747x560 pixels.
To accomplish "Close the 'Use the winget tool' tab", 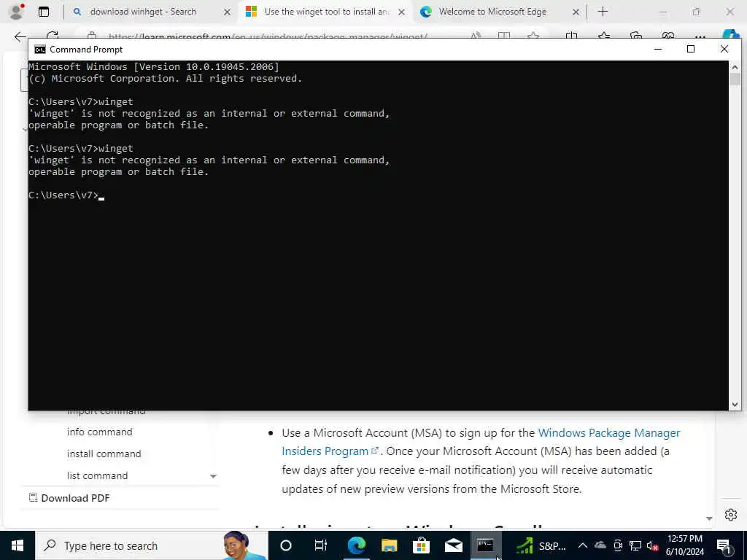I will point(402,12).
